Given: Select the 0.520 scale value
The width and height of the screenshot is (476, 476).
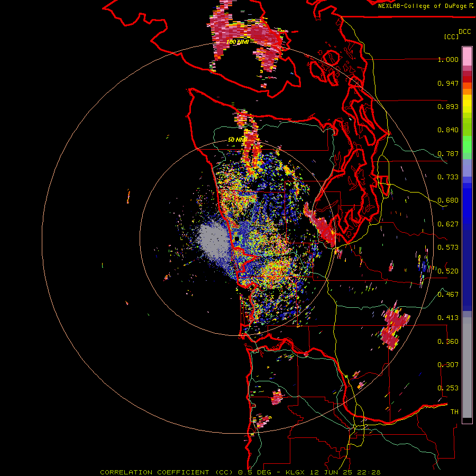Looking at the screenshot, I should [448, 271].
